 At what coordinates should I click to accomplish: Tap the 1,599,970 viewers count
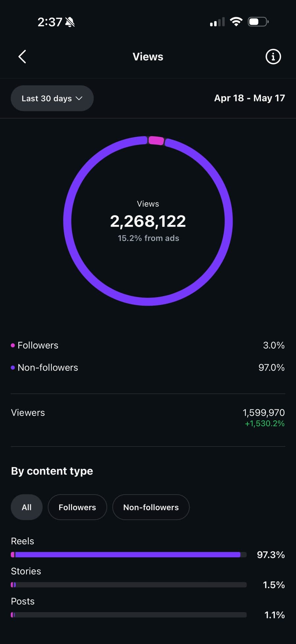point(264,413)
